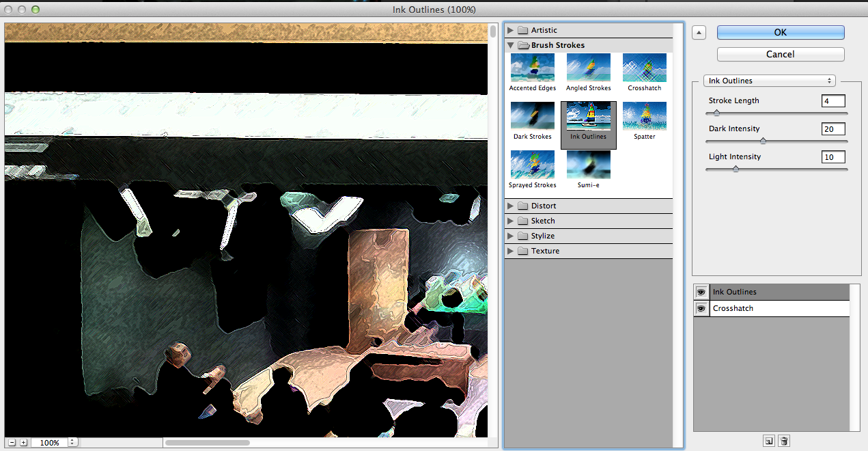Toggle visibility of the Crosshatch effect layer
The image size is (868, 451).
[x=701, y=308]
